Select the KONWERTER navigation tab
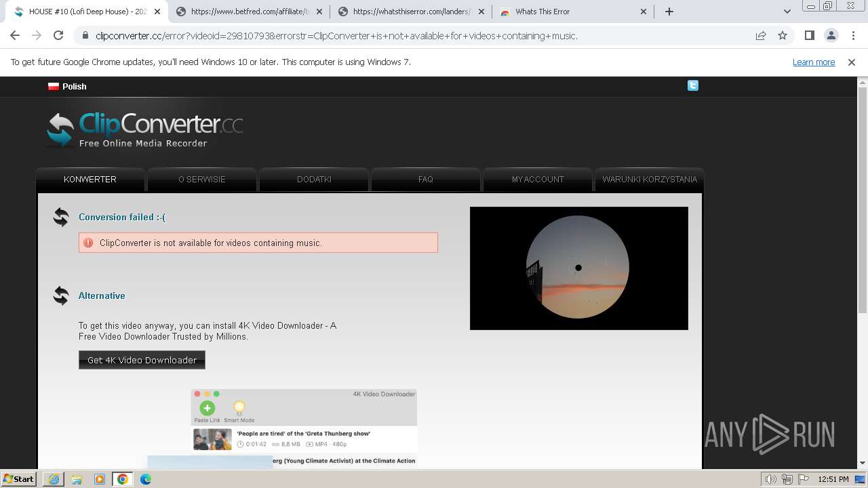Viewport: 868px width, 488px height. tap(90, 179)
